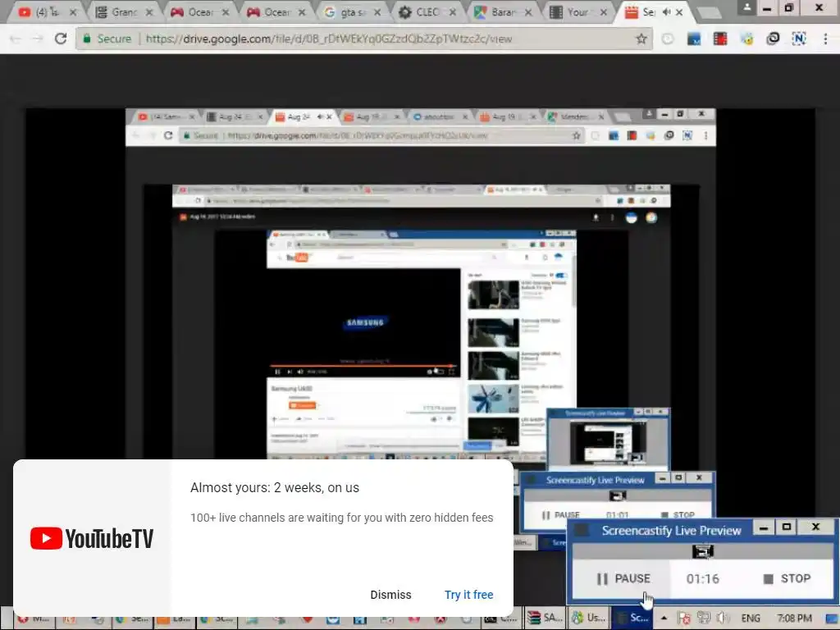840x630 pixels.
Task: Click the red film-strip Screencastify extension icon
Action: 720,39
